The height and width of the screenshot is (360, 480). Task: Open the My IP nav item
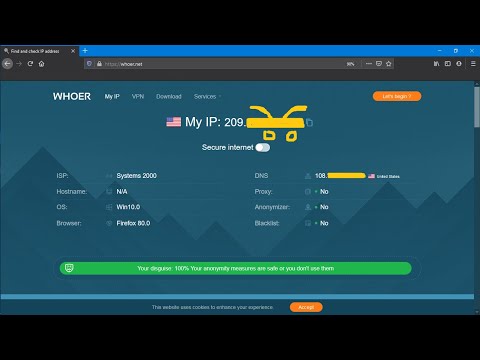(x=112, y=97)
